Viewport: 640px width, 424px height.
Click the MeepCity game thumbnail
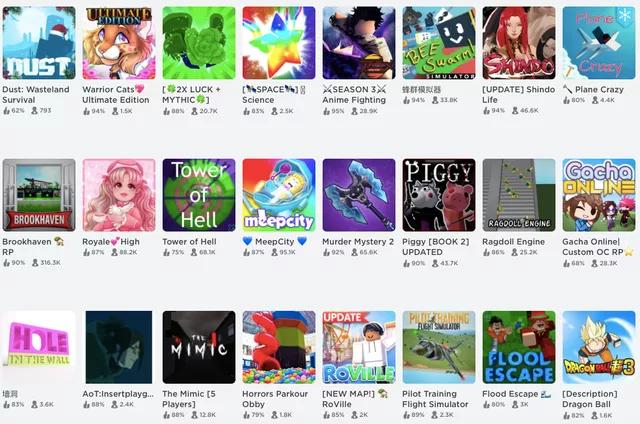click(x=279, y=195)
